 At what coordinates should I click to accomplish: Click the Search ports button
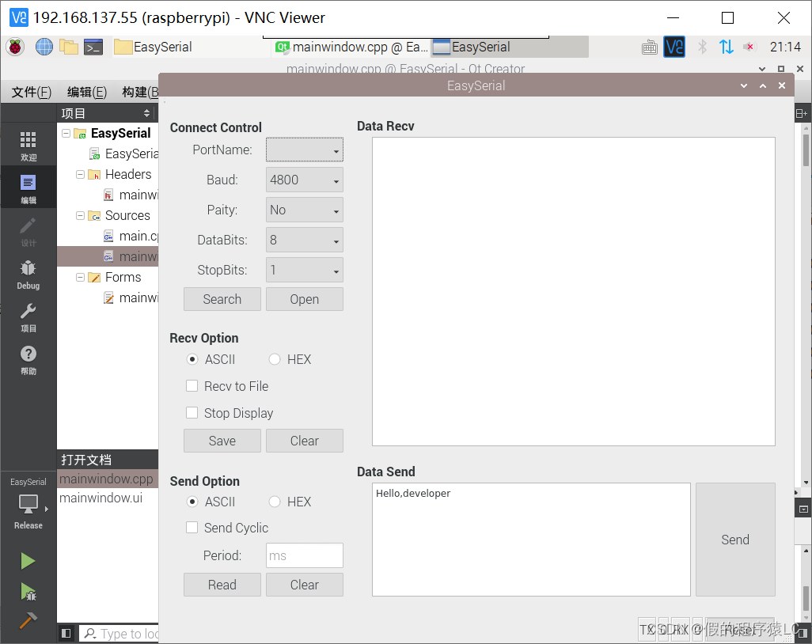coord(222,299)
